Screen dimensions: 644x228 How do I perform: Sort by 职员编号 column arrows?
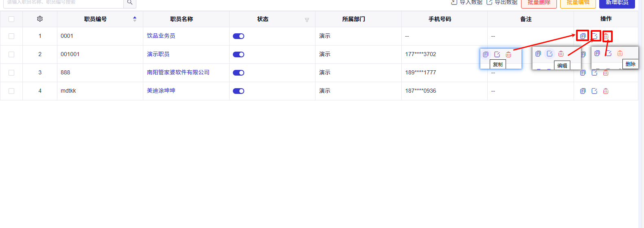point(135,19)
